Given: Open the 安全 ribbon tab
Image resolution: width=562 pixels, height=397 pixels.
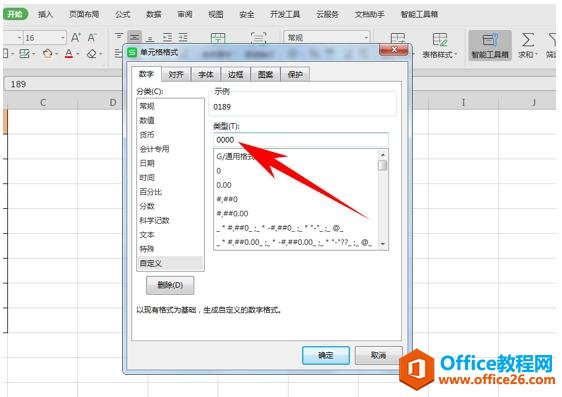Looking at the screenshot, I should tap(247, 14).
